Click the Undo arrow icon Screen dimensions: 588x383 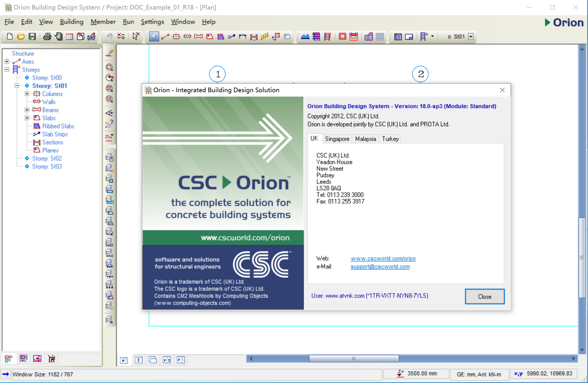[x=110, y=36]
